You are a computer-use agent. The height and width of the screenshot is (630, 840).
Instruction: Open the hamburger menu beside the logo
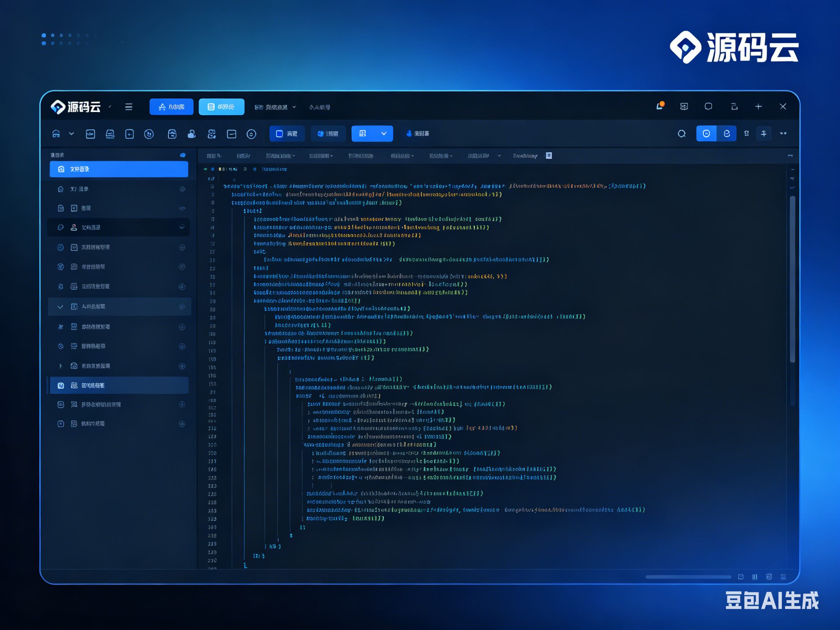click(129, 107)
